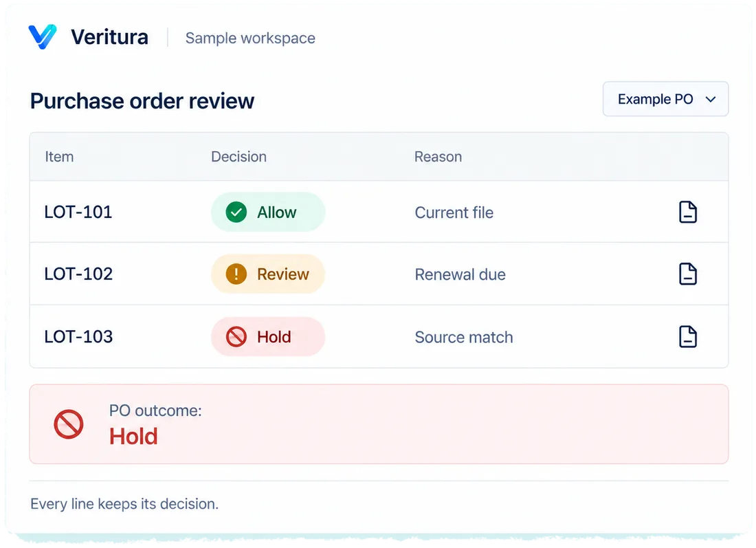Click the large prohibited icon in PO outcome
756x548 pixels.
(69, 424)
